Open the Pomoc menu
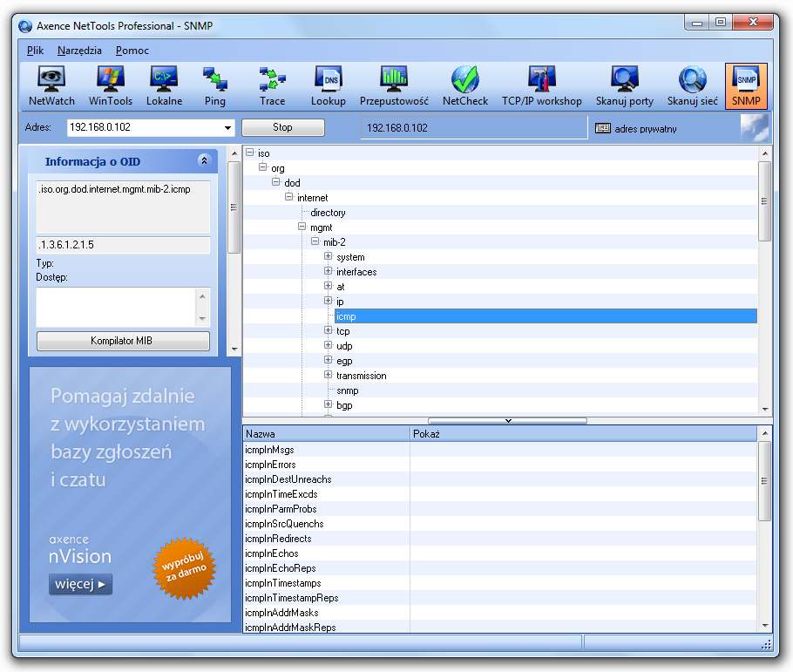Viewport: 793px width, 672px height. (132, 51)
